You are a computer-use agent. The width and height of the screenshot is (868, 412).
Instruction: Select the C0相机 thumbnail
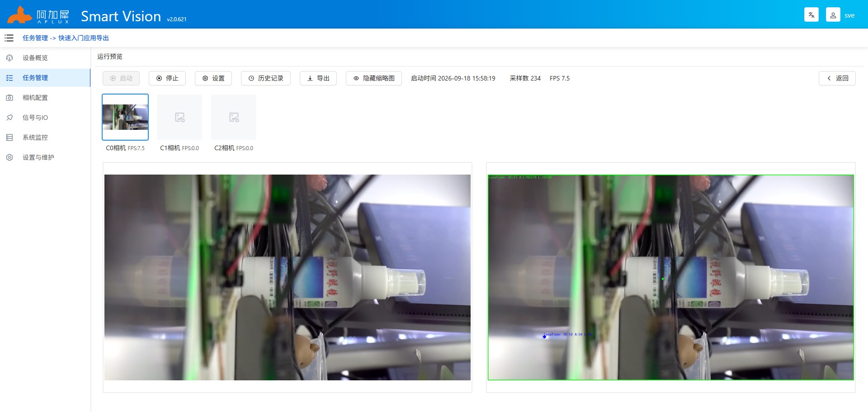[x=125, y=117]
